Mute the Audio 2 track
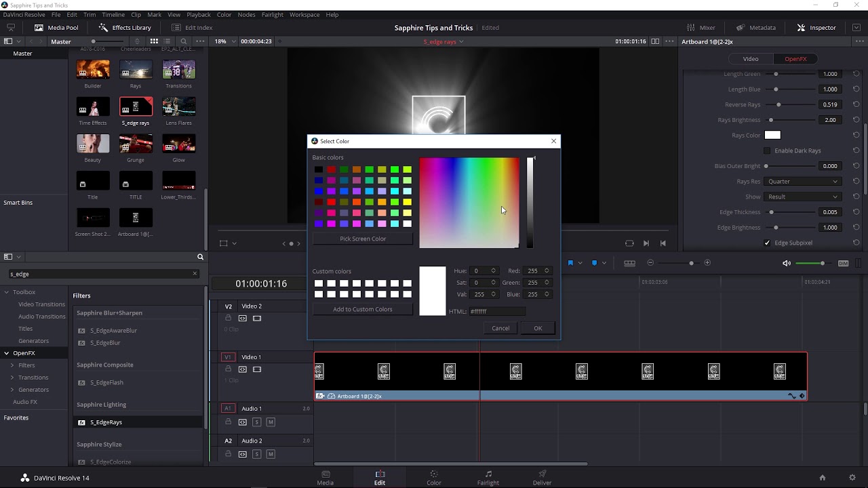868x488 pixels. [x=271, y=454]
